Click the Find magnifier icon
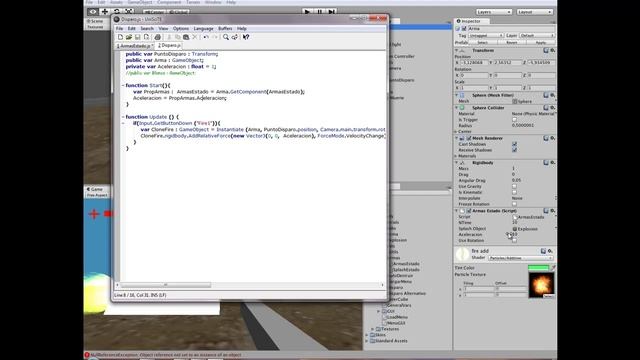640x360 pixels. pyautogui.click(x=226, y=37)
